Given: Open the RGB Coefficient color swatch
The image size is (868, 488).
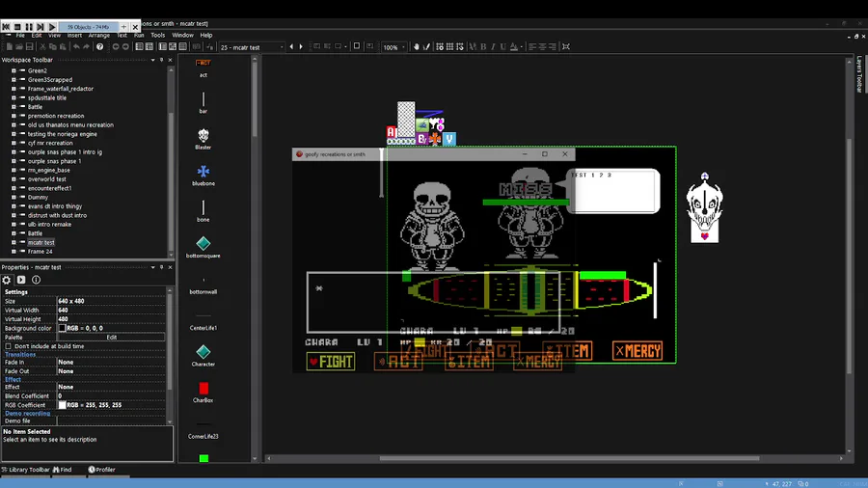Looking at the screenshot, I should click(63, 405).
